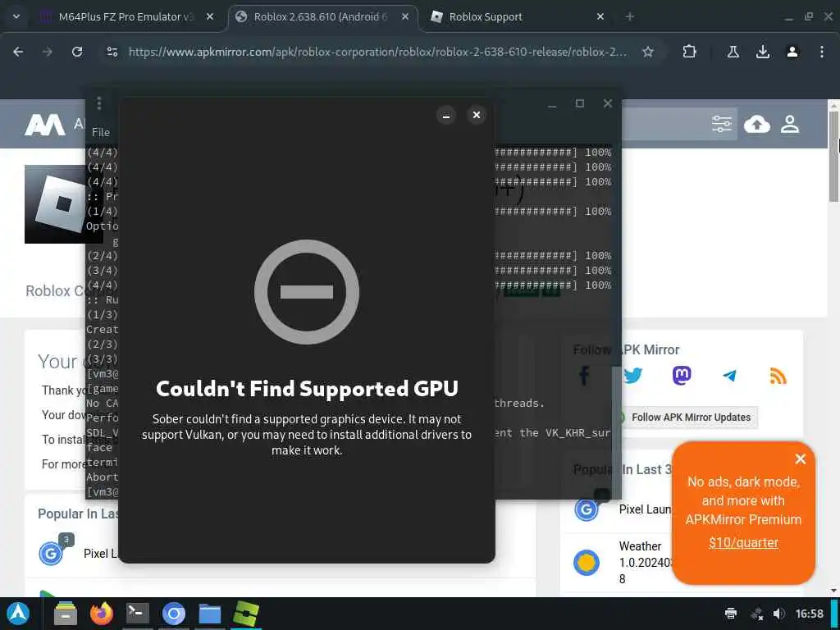Open tab search dropdown arrow
840x630 pixels.
(x=16, y=16)
